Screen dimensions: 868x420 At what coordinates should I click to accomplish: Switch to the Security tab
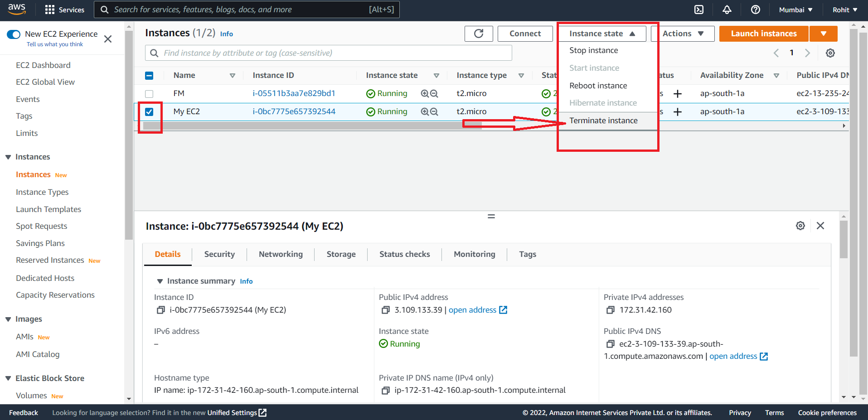(x=219, y=254)
